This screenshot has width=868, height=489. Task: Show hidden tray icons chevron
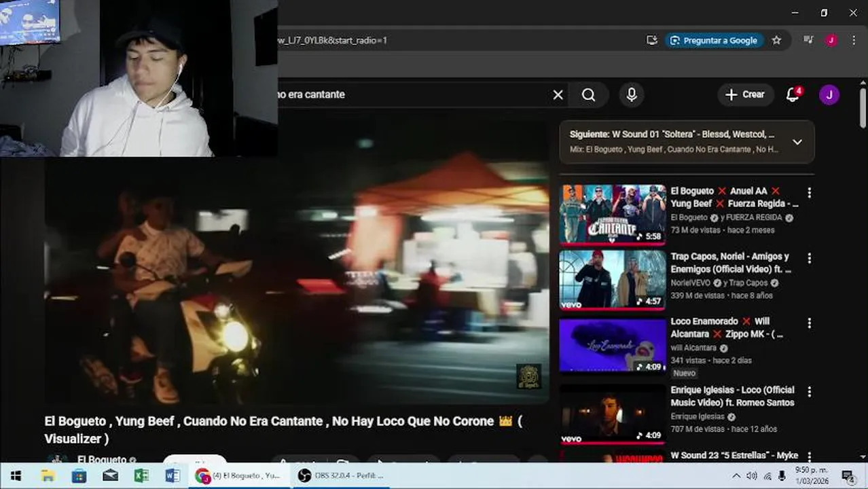(736, 476)
